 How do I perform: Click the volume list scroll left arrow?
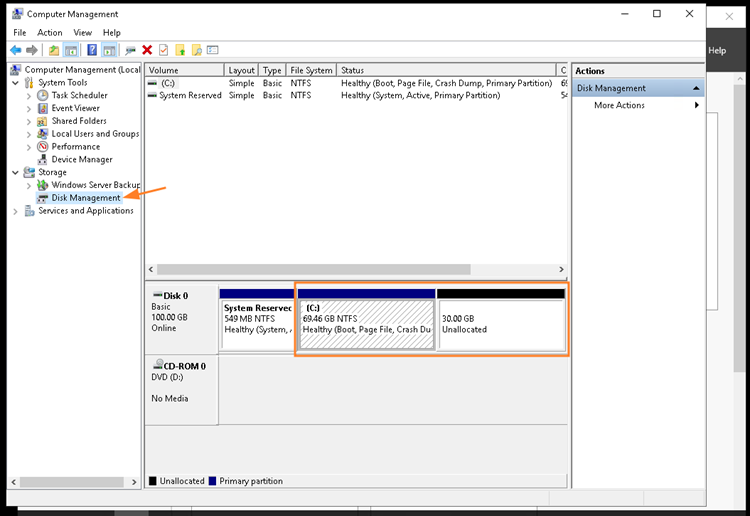(x=151, y=269)
